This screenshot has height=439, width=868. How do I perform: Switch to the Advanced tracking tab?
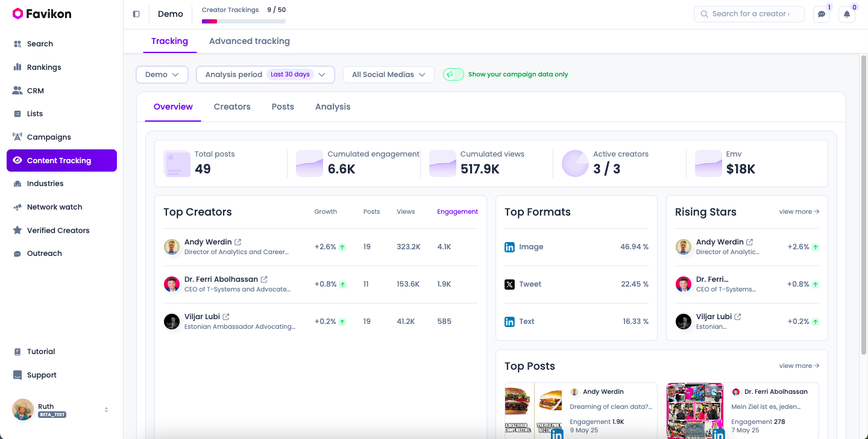coord(249,42)
